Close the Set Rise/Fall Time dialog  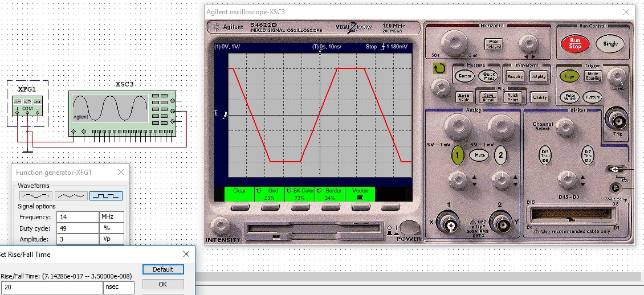click(x=186, y=255)
